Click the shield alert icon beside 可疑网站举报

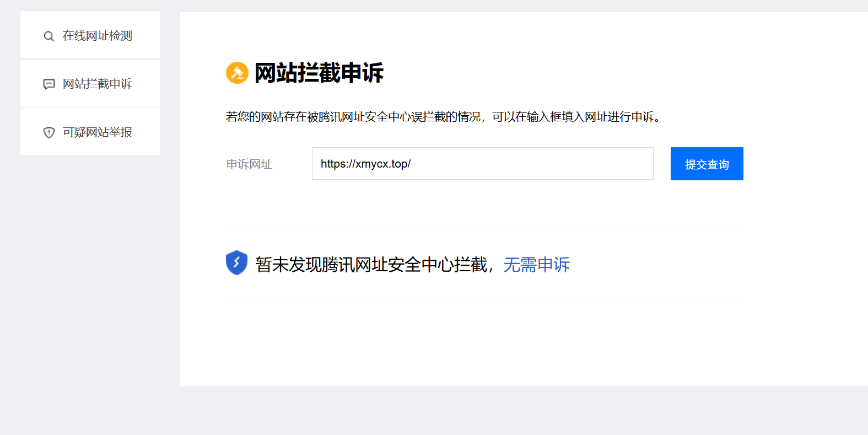[x=49, y=133]
